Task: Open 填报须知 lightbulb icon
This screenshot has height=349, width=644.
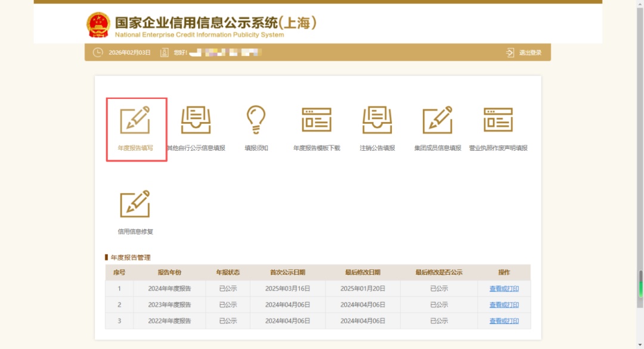Action: click(256, 120)
